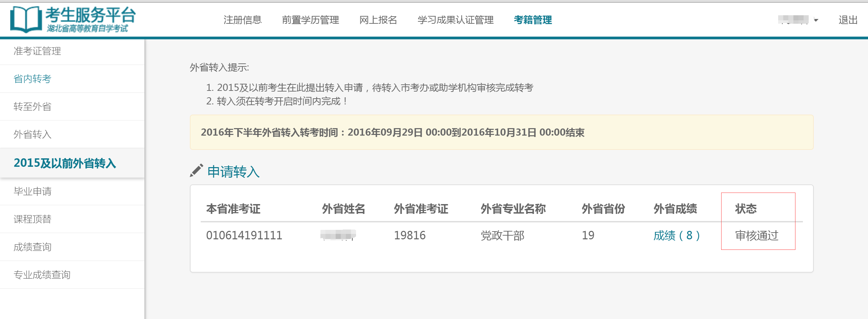868x319 pixels.
Task: Select 2015及以前外省转入 sidebar entry
Action: pyautogui.click(x=65, y=163)
